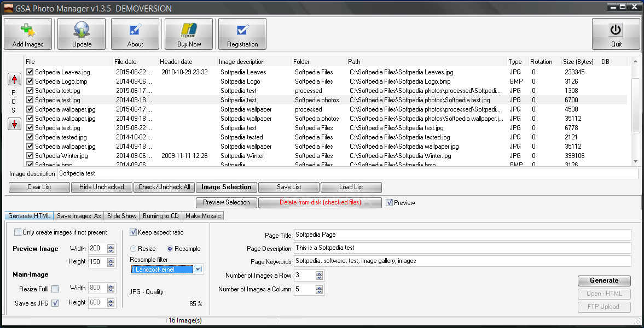This screenshot has width=644, height=328.
Task: Enable Resize Full checkbox
Action: click(x=55, y=289)
